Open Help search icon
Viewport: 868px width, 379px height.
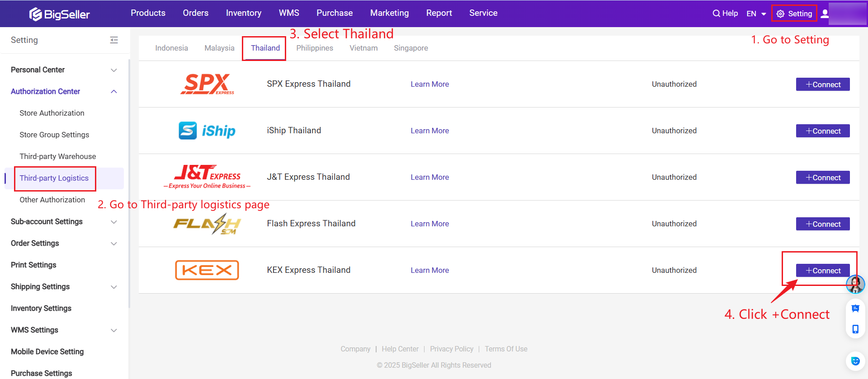point(716,14)
